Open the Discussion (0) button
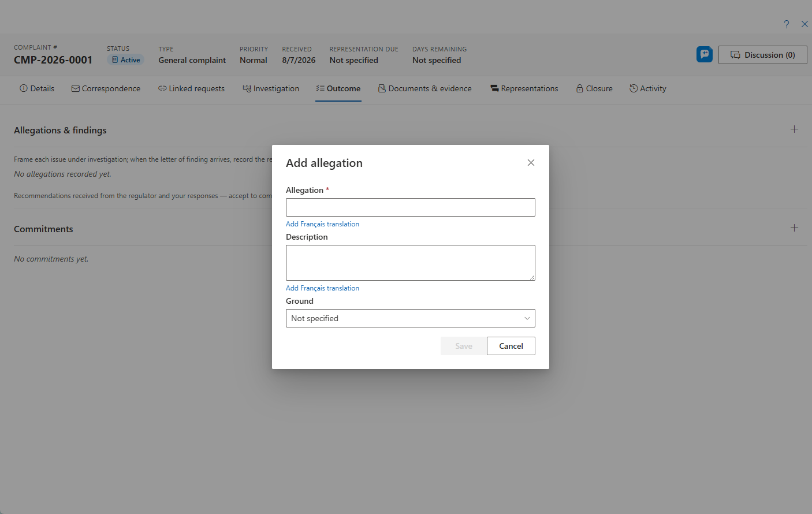Viewport: 812px width, 514px height. click(x=762, y=55)
